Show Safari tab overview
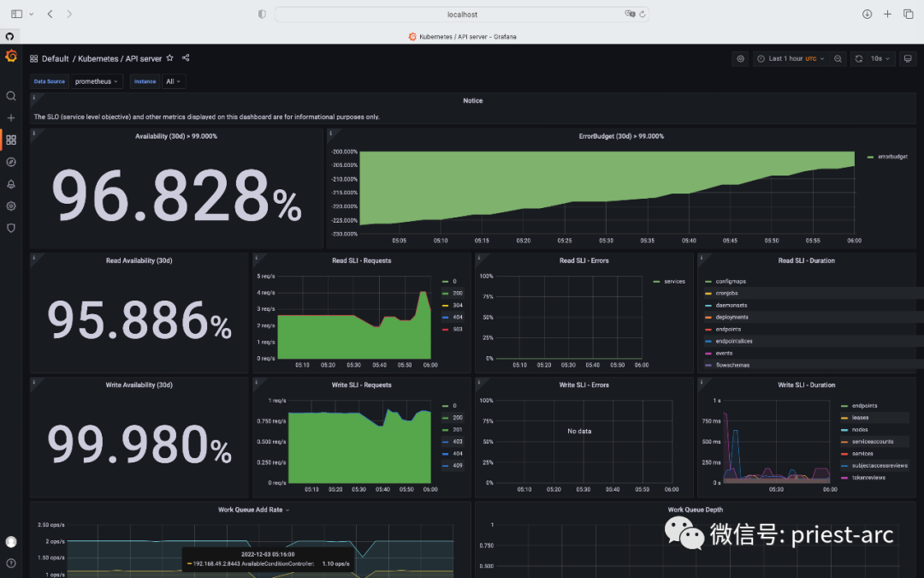 (x=908, y=14)
